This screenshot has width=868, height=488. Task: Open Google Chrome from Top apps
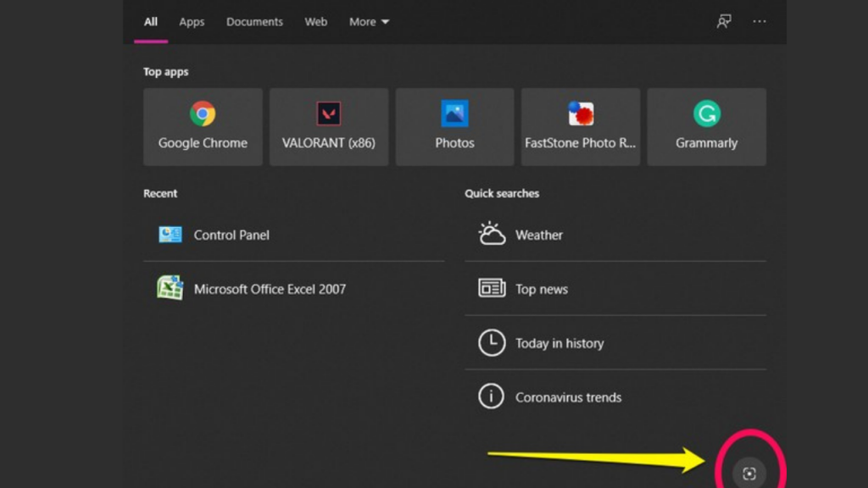203,127
